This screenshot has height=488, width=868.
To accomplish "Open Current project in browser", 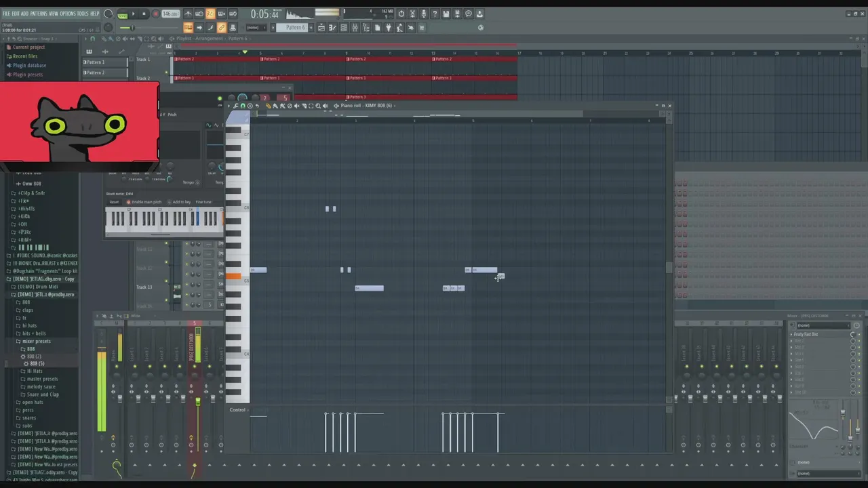I will click(28, 47).
